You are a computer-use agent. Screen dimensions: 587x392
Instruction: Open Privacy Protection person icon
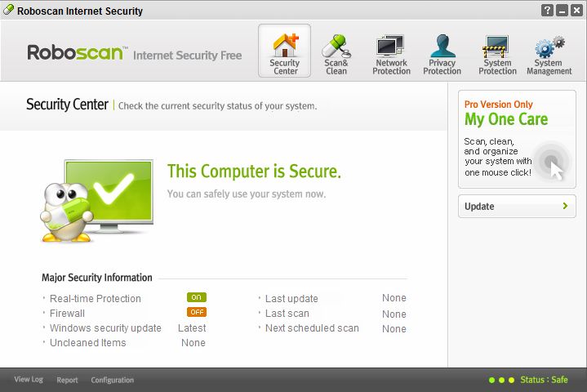coord(442,46)
